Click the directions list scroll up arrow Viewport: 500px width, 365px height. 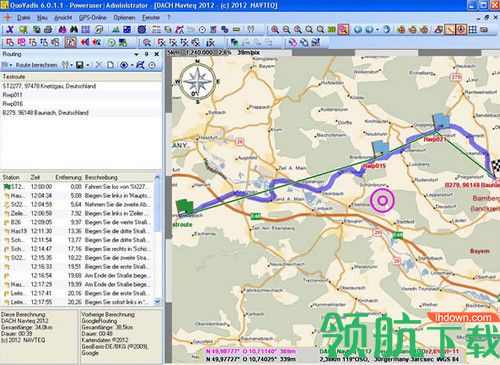[x=157, y=177]
